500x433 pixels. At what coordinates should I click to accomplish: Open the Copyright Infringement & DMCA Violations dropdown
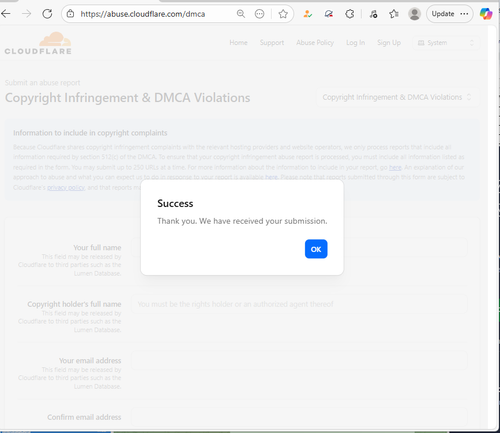point(397,97)
